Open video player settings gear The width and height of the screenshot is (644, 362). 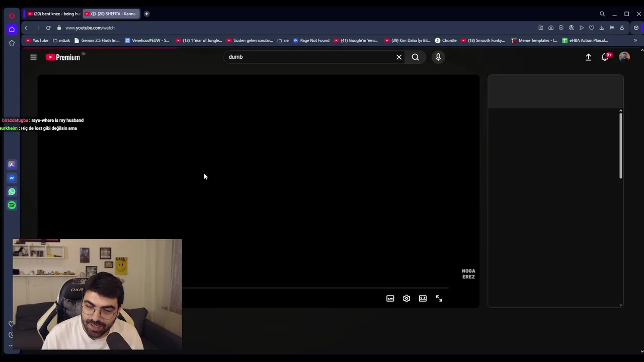pyautogui.click(x=407, y=299)
